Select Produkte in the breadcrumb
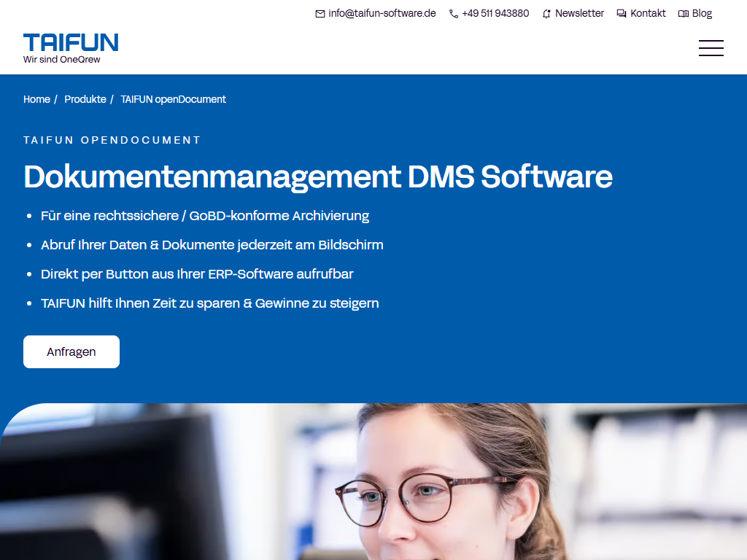The height and width of the screenshot is (560, 747). coord(85,99)
